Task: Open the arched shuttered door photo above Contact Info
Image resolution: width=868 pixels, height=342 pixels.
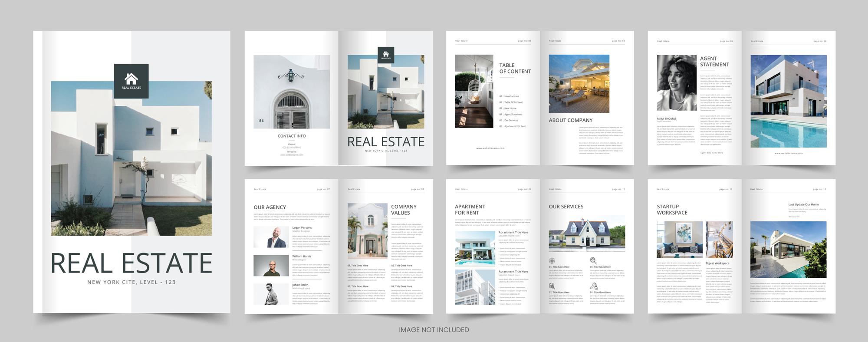Action: (292, 92)
